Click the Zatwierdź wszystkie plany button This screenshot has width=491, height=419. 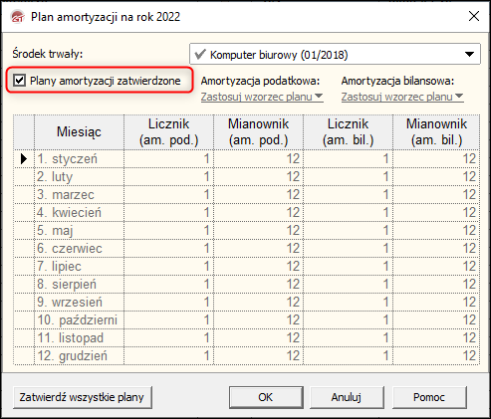point(82,397)
